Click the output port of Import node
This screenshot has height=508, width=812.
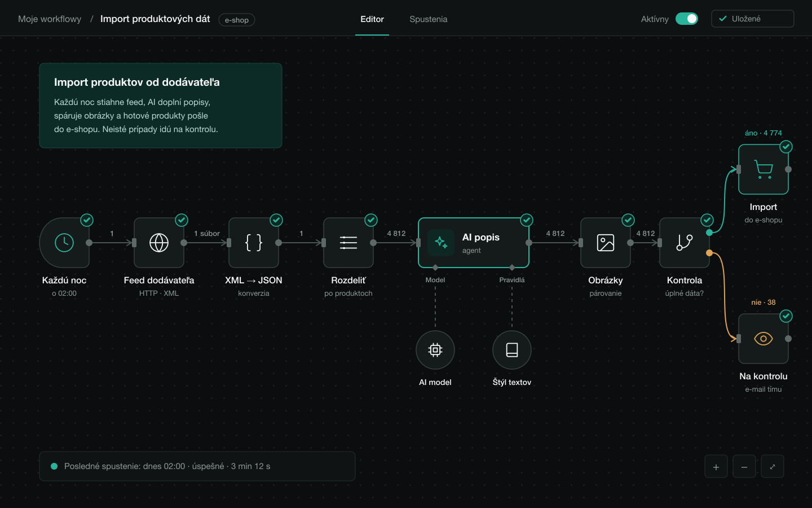tap(788, 169)
